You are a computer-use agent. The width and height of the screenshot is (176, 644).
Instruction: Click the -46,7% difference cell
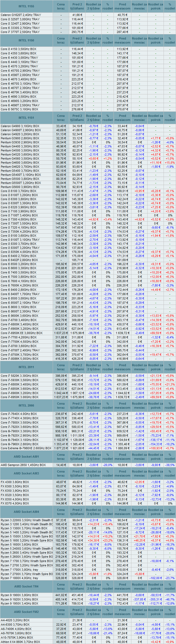click(x=170, y=599)
